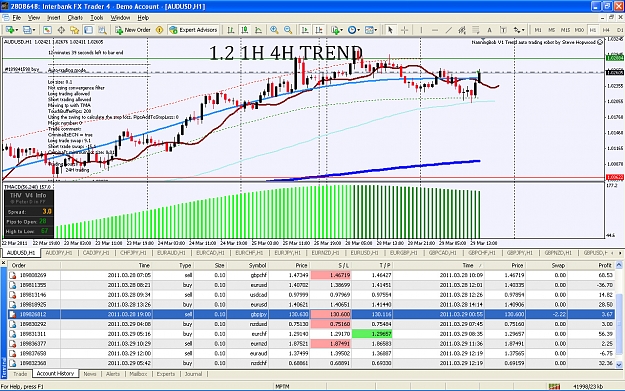Open the Journal tab in Terminal
The height and width of the screenshot is (391, 625).
coord(193,374)
